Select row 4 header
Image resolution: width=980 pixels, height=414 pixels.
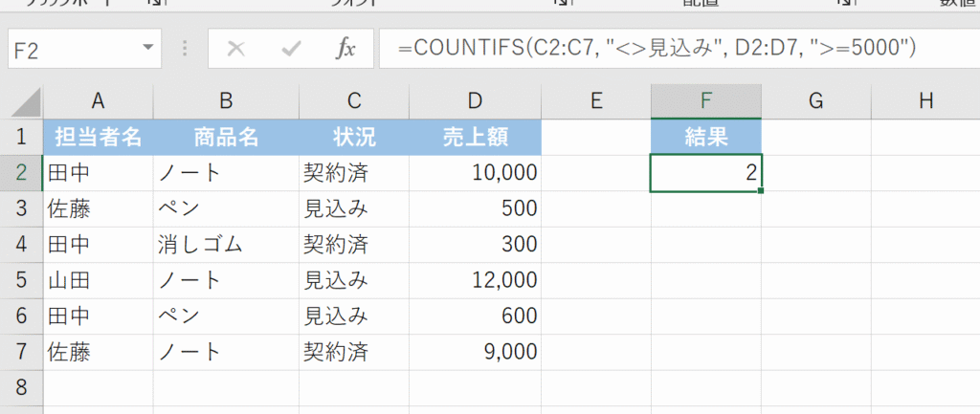[x=21, y=244]
